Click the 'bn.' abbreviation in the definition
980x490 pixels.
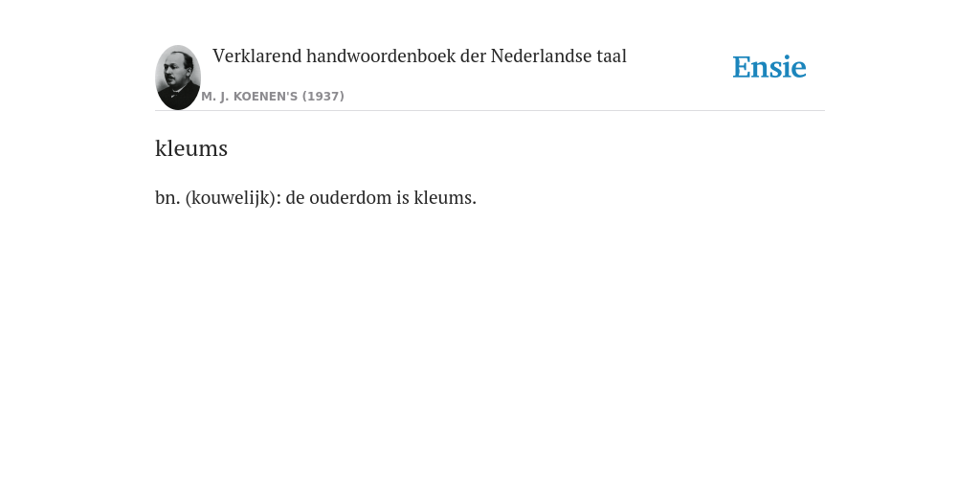tap(167, 197)
